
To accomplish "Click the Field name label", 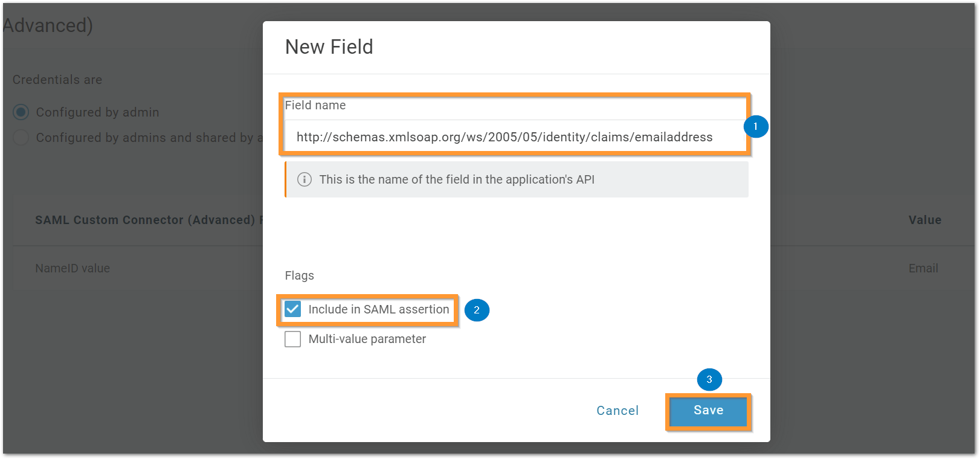I will click(x=315, y=105).
